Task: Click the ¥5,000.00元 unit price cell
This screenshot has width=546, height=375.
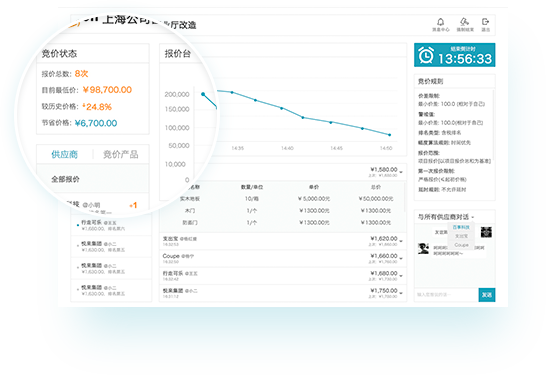Action: [x=314, y=199]
